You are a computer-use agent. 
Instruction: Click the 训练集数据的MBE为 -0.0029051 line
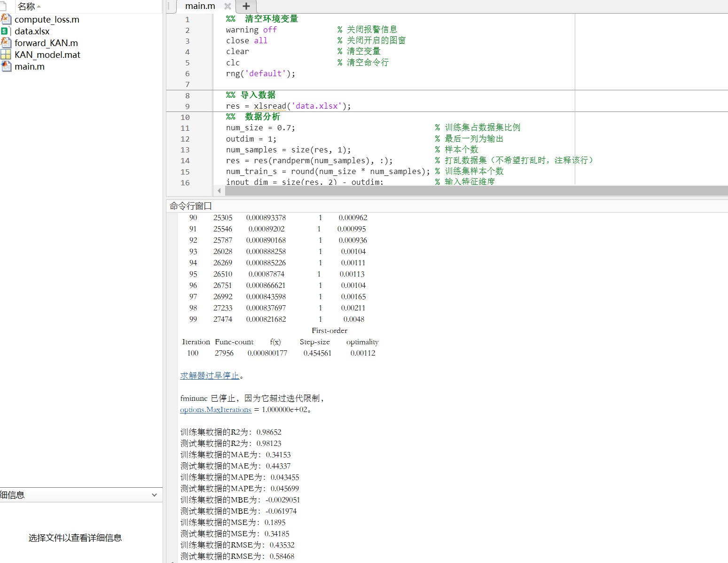point(240,500)
